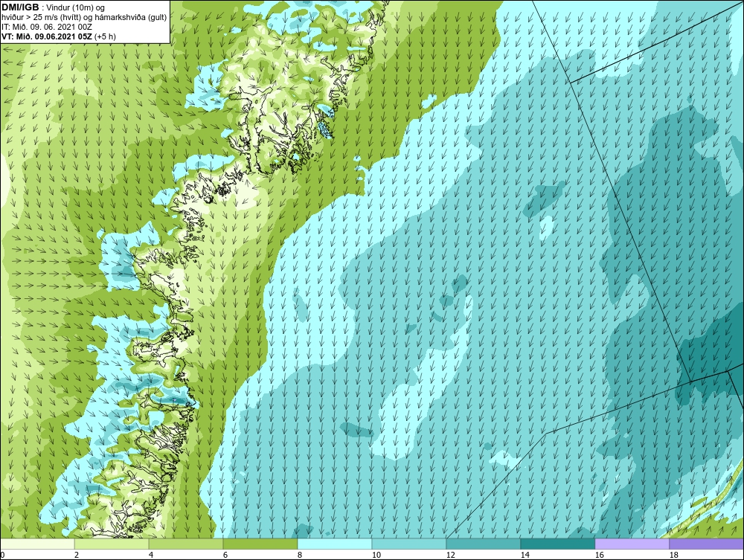Click the legend scale label "12"
Viewport: 744px width, 560px height.
pos(451,555)
